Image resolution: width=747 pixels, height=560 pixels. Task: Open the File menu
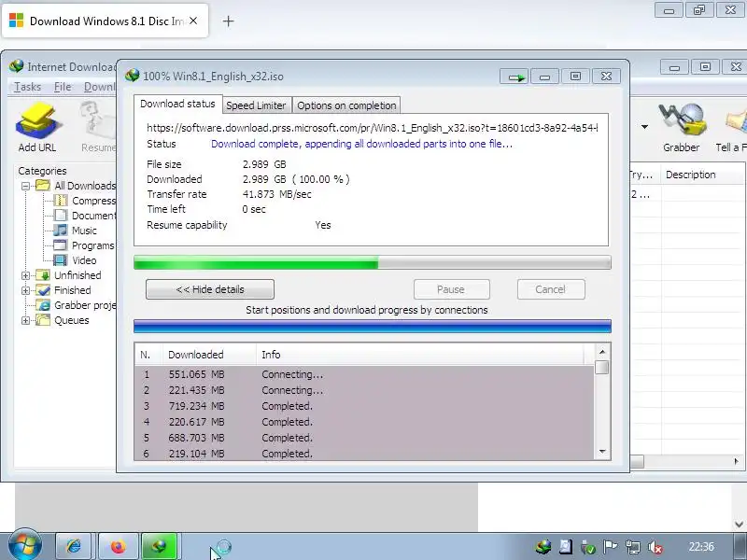tap(63, 87)
